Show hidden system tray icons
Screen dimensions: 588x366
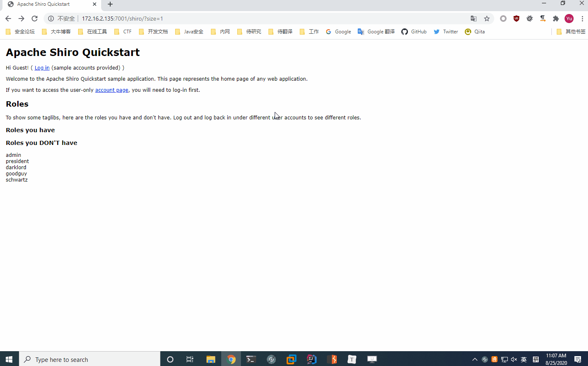pos(475,359)
